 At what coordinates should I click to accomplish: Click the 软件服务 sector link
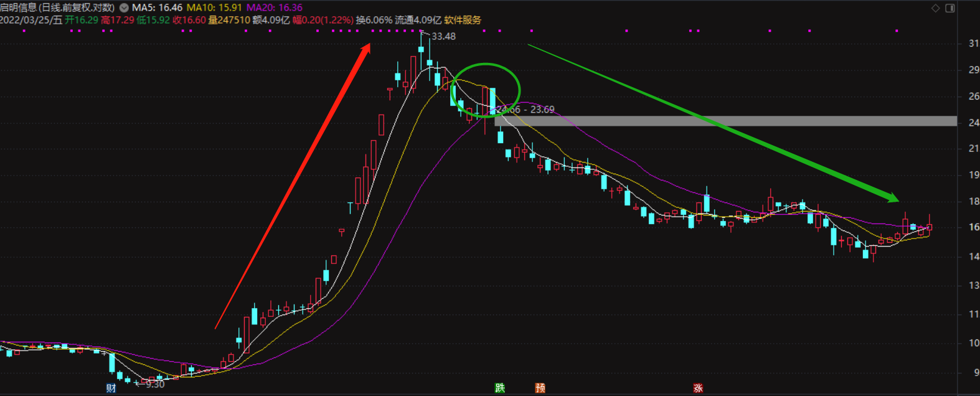(463, 20)
